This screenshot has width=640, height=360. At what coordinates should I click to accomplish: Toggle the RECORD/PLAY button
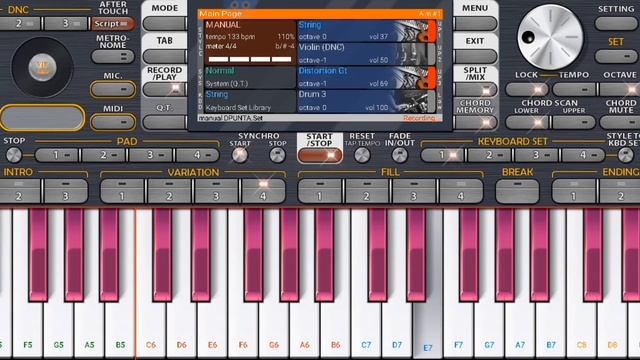(x=165, y=89)
